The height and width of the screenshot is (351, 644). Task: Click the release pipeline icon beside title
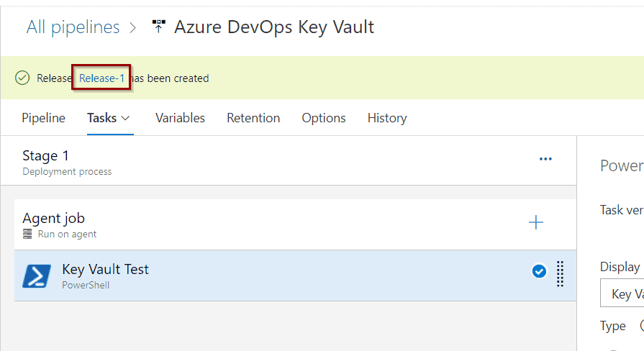(158, 27)
